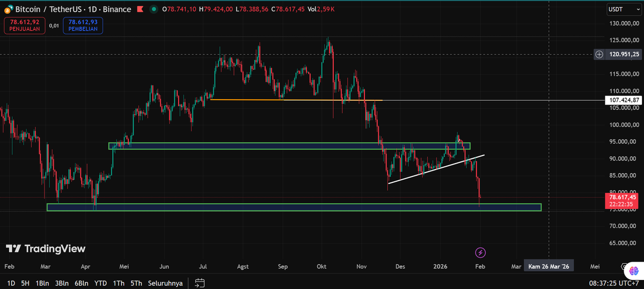The image size is (644, 289).
Task: Select the 5Th time range
Action: tap(136, 283)
